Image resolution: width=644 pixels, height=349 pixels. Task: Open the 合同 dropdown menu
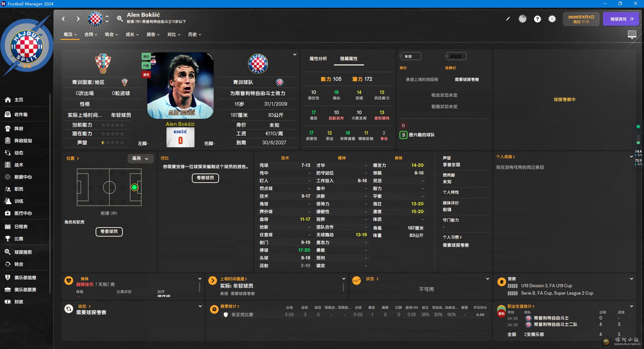(x=91, y=35)
